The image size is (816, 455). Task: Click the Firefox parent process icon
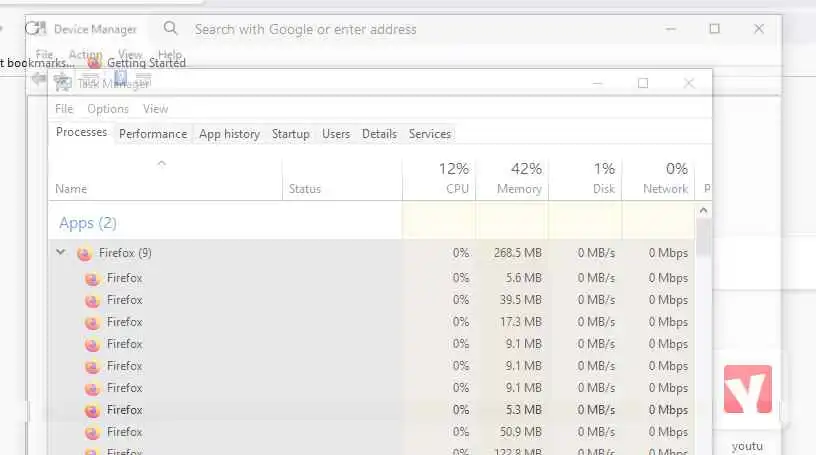[x=84, y=253]
